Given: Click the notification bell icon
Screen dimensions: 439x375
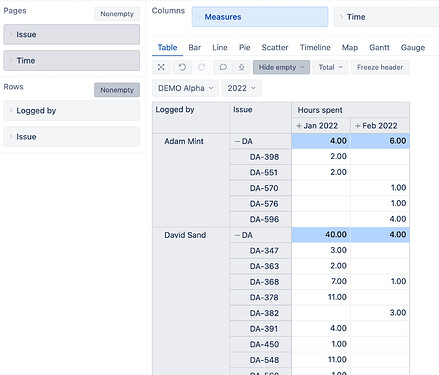Looking at the screenshot, I should point(241,67).
